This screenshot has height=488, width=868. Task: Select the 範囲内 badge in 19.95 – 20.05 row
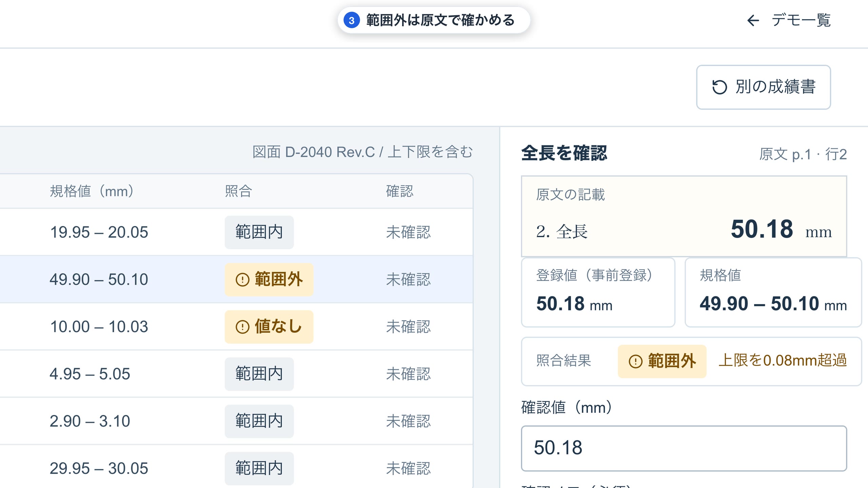(x=259, y=232)
